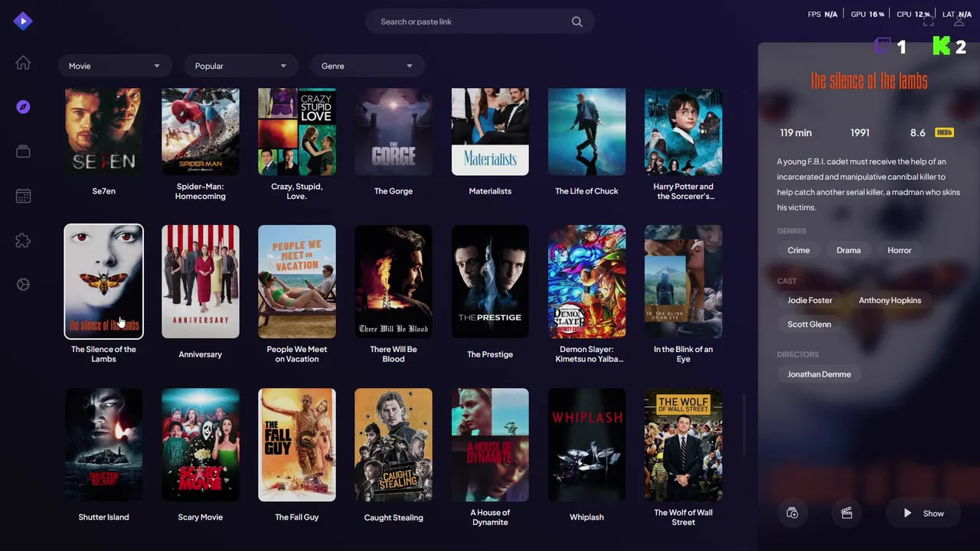The height and width of the screenshot is (551, 980).
Task: Play the trailer via clapperboard icon
Action: 847,514
